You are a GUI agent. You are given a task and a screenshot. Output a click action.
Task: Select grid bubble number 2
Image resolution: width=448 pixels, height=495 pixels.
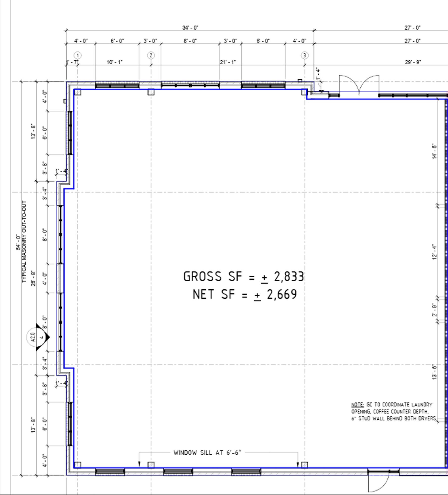(x=151, y=55)
